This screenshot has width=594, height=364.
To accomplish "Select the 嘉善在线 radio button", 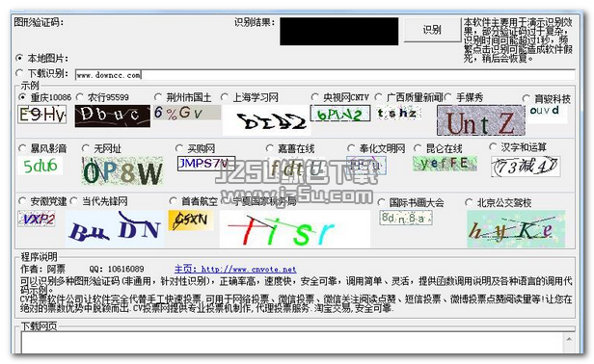I will [x=270, y=148].
